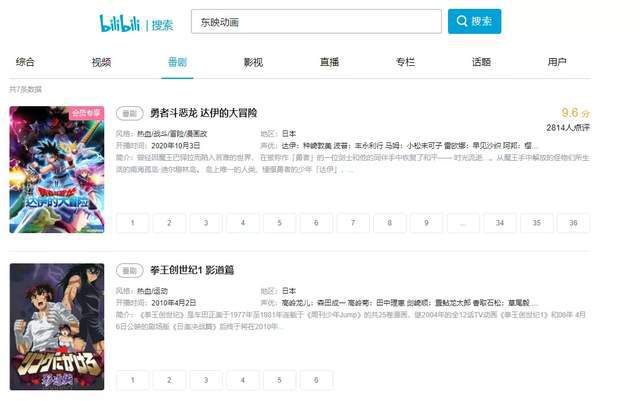This screenshot has height=401, width=640.
Task: Play episode 6 of 拳王创世纪1 影道篇
Action: (316, 380)
